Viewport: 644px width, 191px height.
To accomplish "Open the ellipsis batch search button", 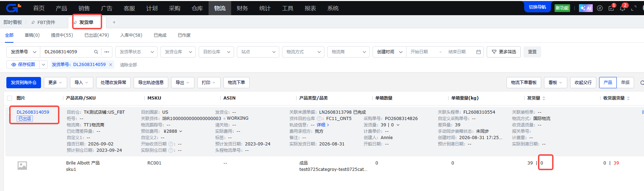I will [x=107, y=52].
